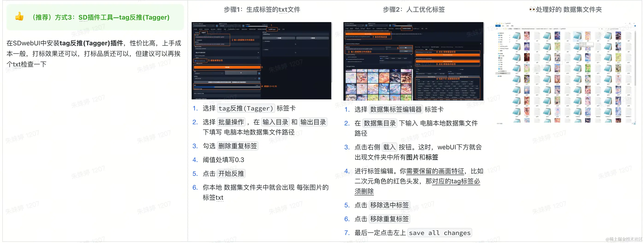644x243 pixels.
Task: Select the ql1 notepad file icon in Explorer
Action: point(516,36)
